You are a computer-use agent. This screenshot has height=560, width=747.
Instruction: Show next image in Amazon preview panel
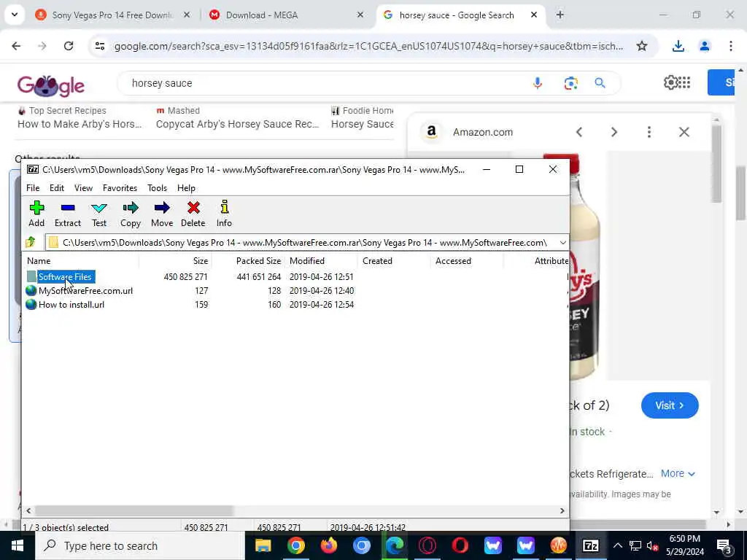click(x=614, y=132)
